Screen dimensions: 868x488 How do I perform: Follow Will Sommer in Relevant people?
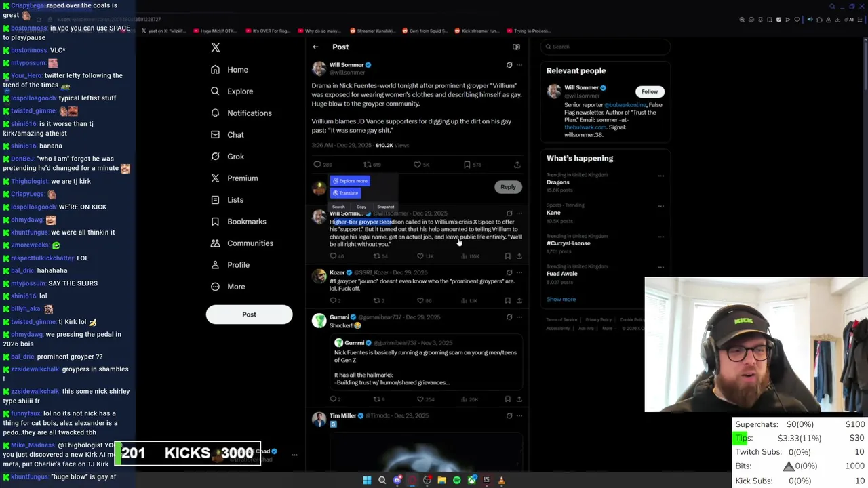click(650, 91)
